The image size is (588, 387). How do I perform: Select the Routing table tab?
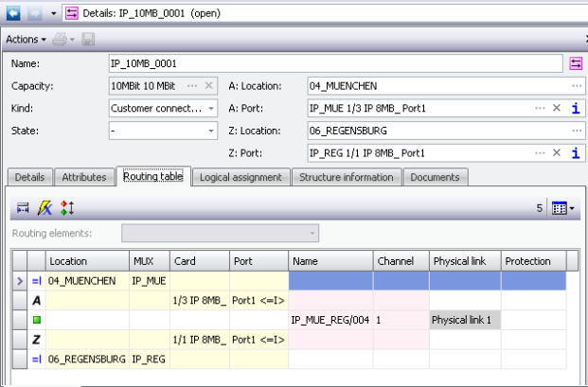[x=153, y=176]
